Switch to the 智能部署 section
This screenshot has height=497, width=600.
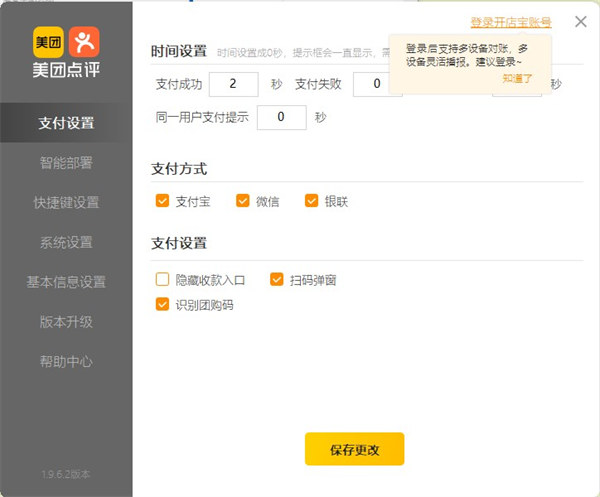click(66, 162)
